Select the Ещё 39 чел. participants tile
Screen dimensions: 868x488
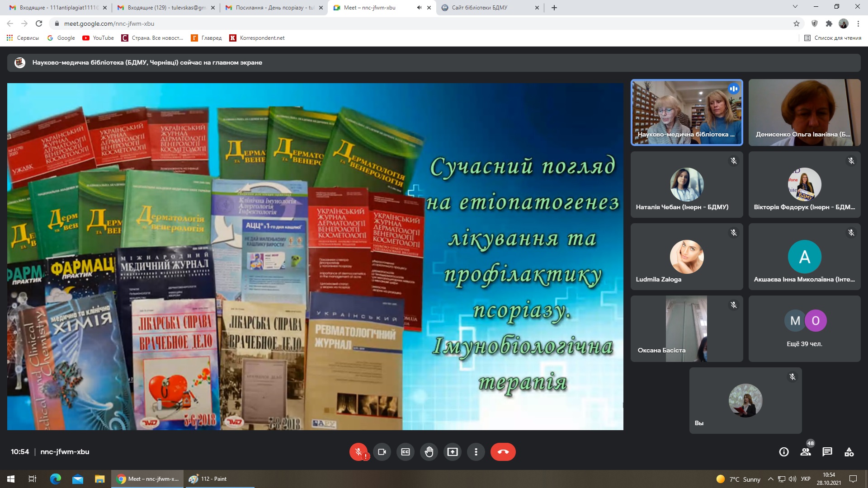click(x=804, y=329)
